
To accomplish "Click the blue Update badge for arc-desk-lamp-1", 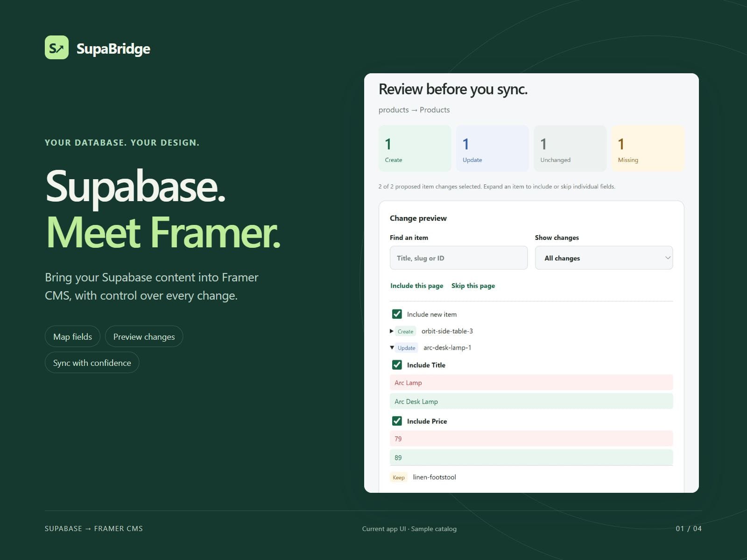I will (406, 348).
